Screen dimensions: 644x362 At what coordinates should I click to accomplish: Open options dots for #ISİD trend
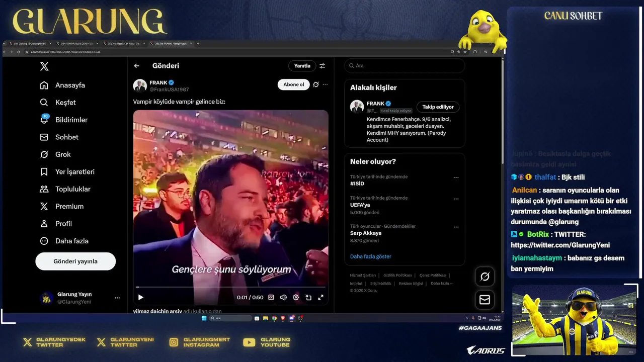pos(456,177)
